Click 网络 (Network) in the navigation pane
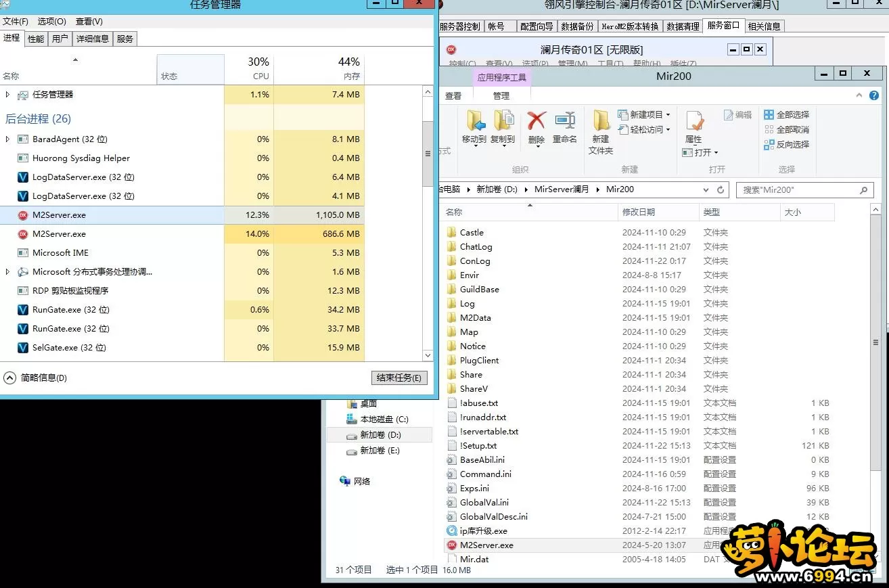This screenshot has height=588, width=889. point(355,482)
